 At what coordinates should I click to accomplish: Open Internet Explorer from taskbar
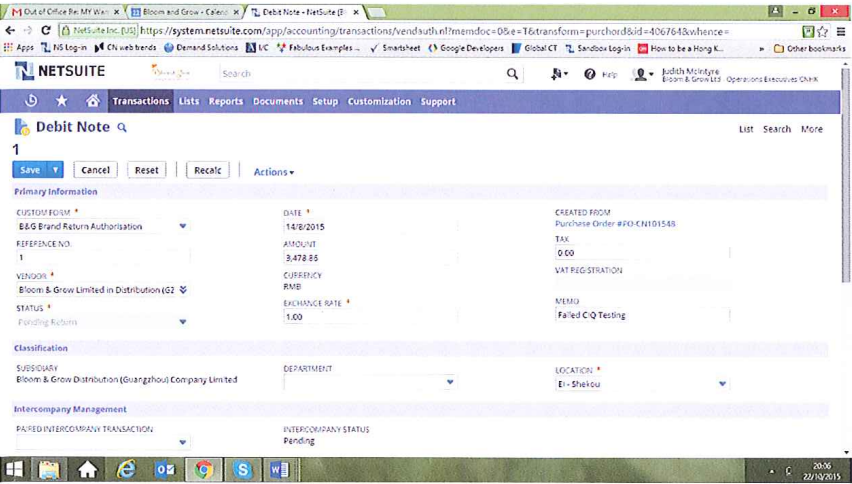[126, 469]
